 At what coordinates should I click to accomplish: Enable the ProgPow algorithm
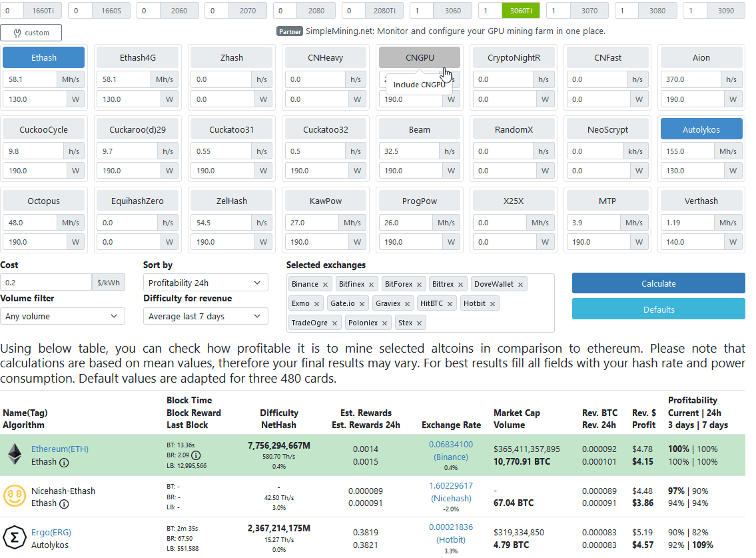pos(420,201)
